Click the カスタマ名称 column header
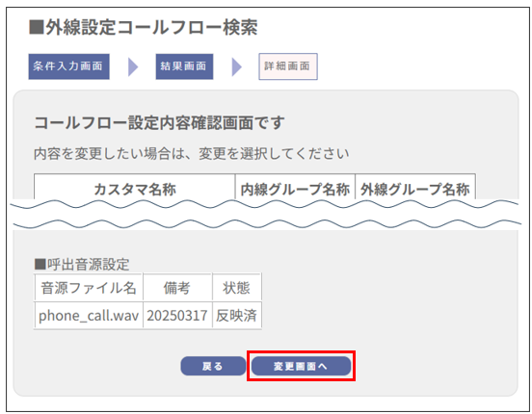Image resolution: width=532 pixels, height=414 pixels. click(x=135, y=189)
